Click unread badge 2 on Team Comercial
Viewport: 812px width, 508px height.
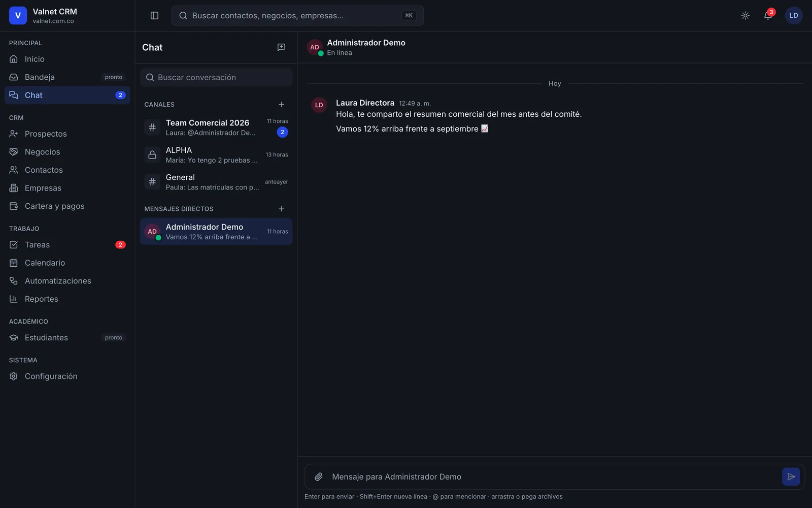tap(283, 132)
